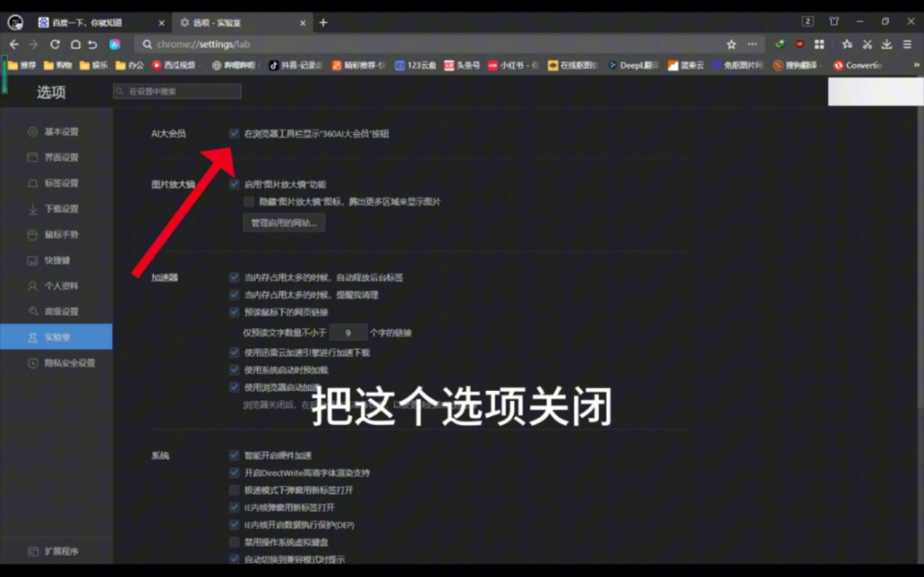Toggle 智能开启硬件加速 checkbox
This screenshot has width=924, height=577.
[234, 455]
